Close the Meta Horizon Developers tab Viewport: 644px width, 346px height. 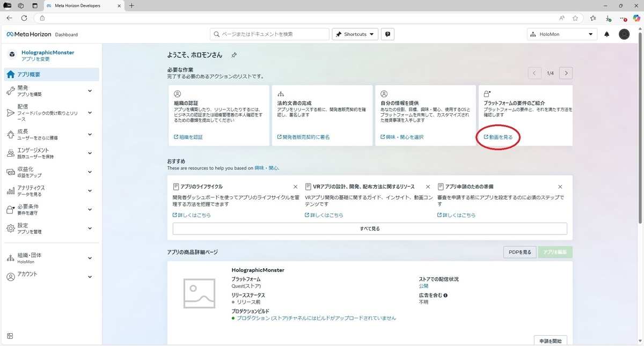point(118,5)
